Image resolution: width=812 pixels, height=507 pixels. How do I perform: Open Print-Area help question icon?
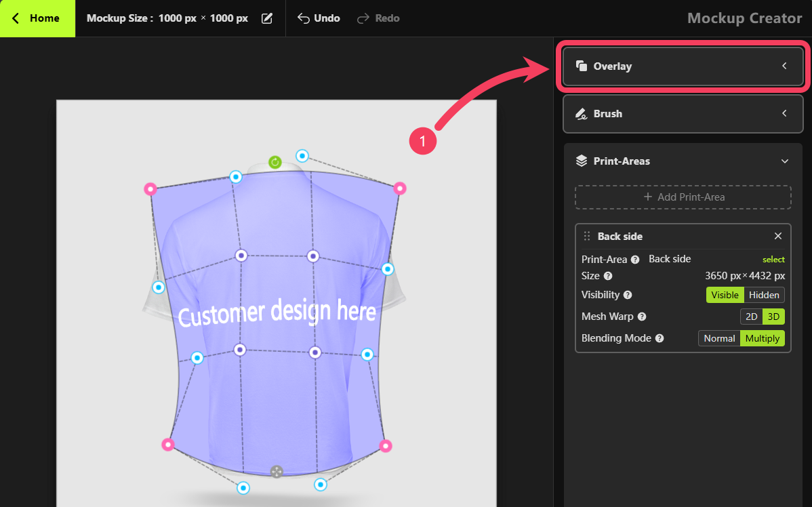pos(635,260)
